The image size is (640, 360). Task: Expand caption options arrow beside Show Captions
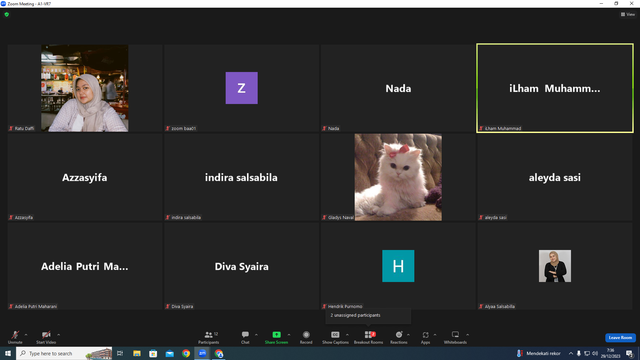click(x=347, y=335)
